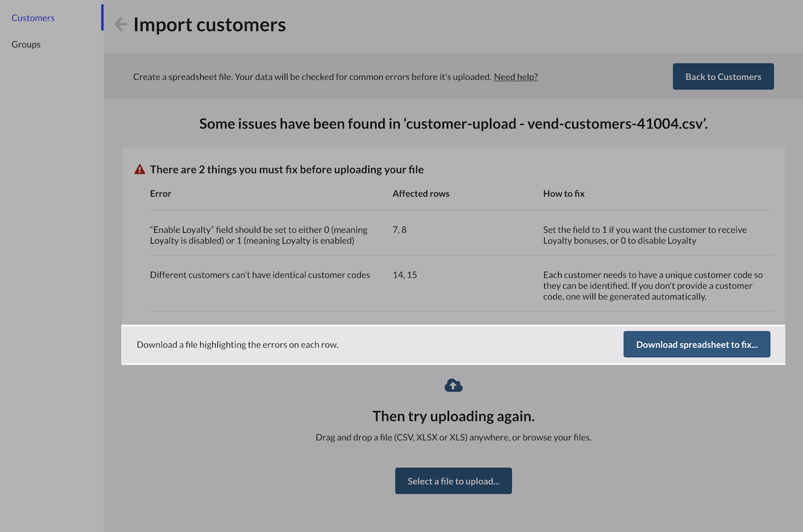Open the Customers sidebar section
The image size is (803, 532).
(33, 18)
